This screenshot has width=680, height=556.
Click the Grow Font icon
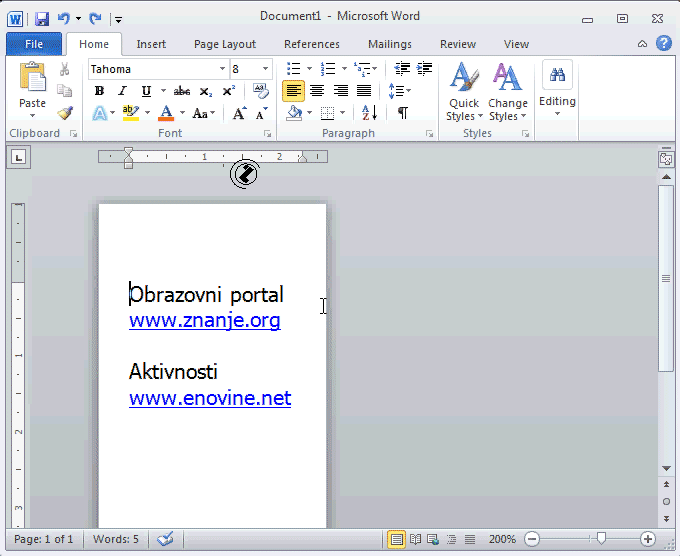point(239,113)
